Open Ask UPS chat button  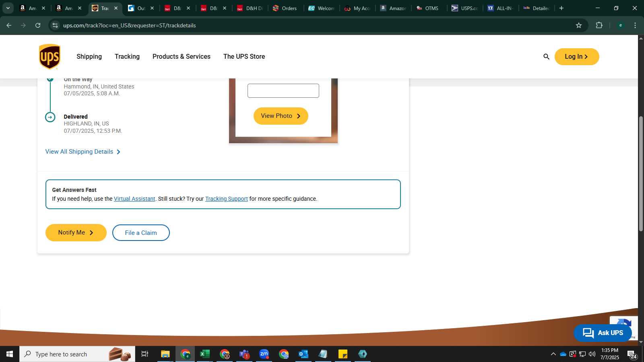(x=603, y=333)
